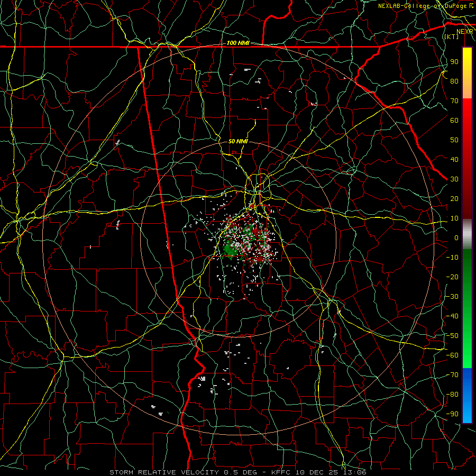Click the -50 scale value
This screenshot has height=476, width=476.
click(x=452, y=336)
